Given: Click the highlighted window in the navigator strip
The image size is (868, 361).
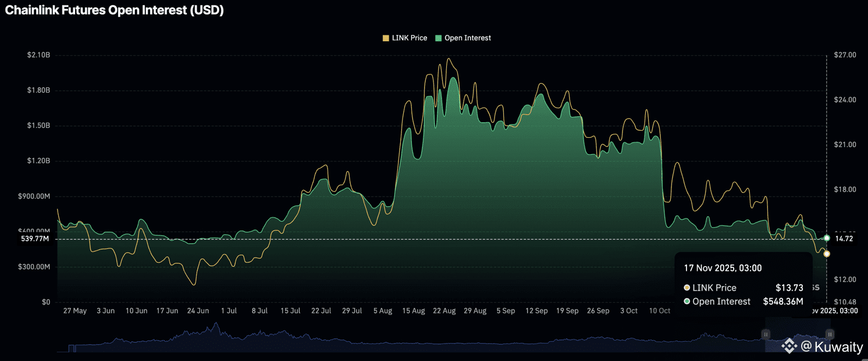Looking at the screenshot, I should pos(798,342).
